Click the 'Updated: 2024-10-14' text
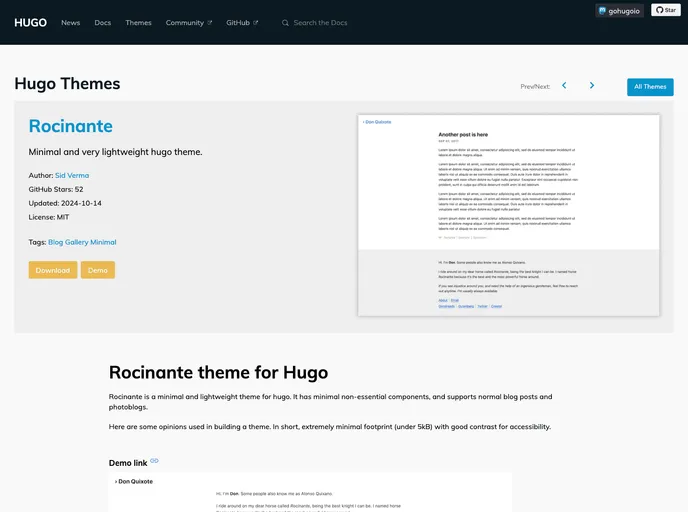 tap(65, 203)
